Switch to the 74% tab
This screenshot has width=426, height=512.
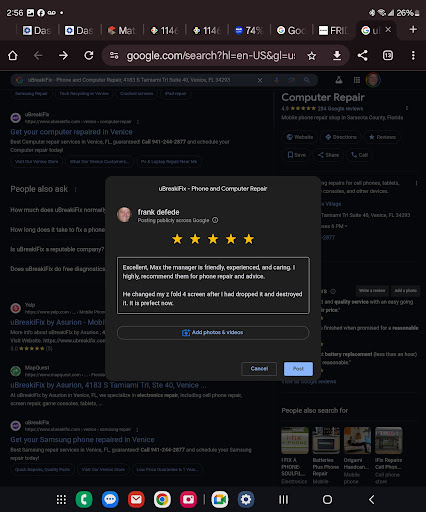point(249,31)
